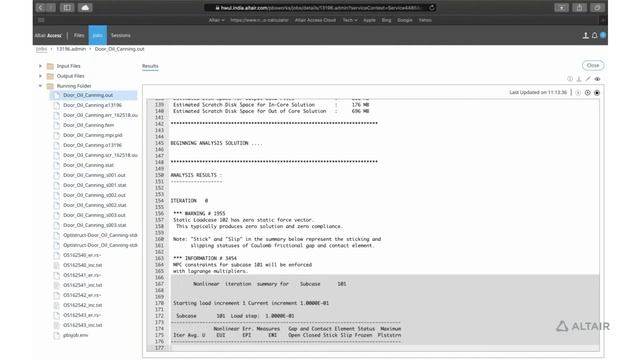Image resolution: width=640 pixels, height=360 pixels.
Task: Switch to the Jobs tab
Action: coord(98,36)
